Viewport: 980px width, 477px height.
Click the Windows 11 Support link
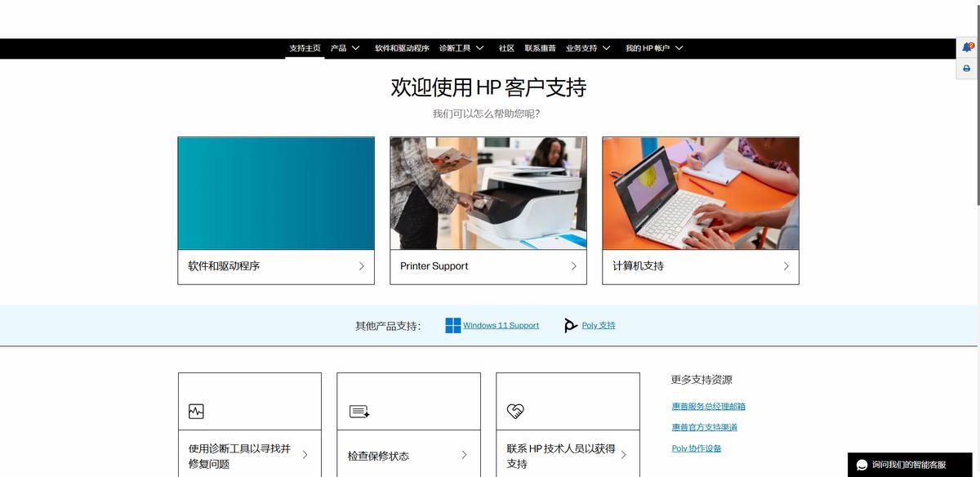pyautogui.click(x=501, y=325)
